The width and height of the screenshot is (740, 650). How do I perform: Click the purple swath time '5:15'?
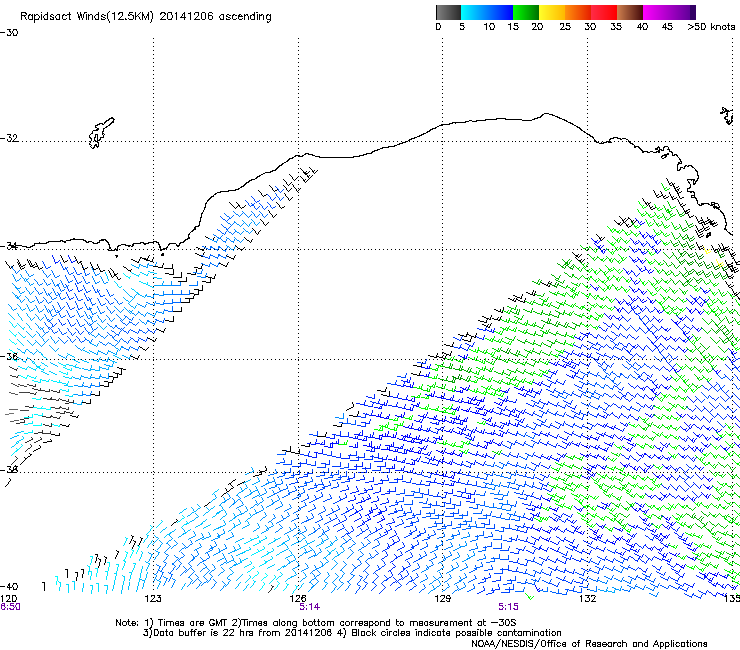508,607
